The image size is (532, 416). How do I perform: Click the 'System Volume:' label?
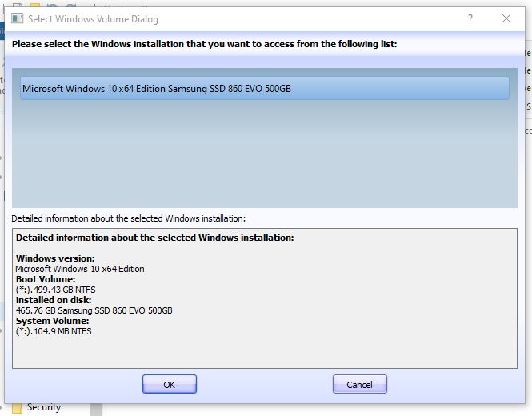coord(53,321)
